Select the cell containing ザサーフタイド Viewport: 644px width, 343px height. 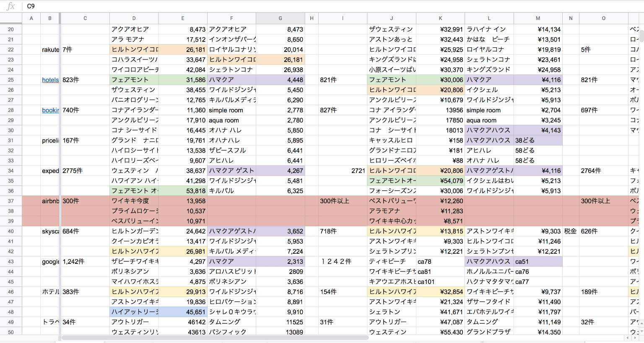point(489,302)
